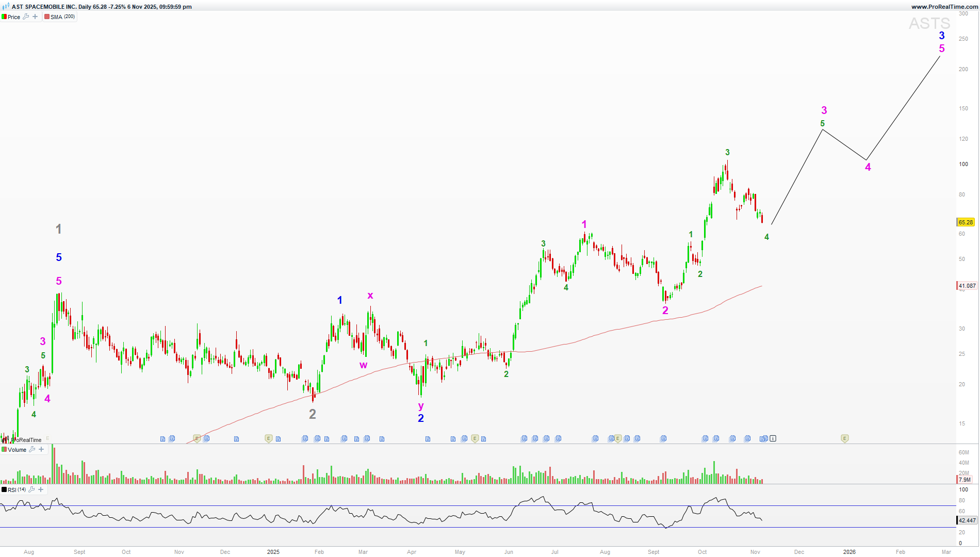Open Price settings wrench icon
Image resolution: width=980 pixels, height=557 pixels.
26,17
